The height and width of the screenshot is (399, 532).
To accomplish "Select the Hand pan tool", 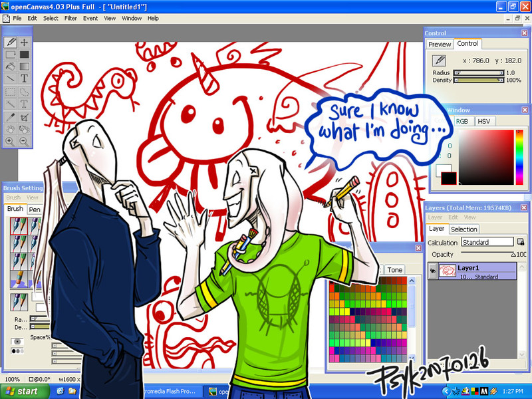I will [11, 129].
